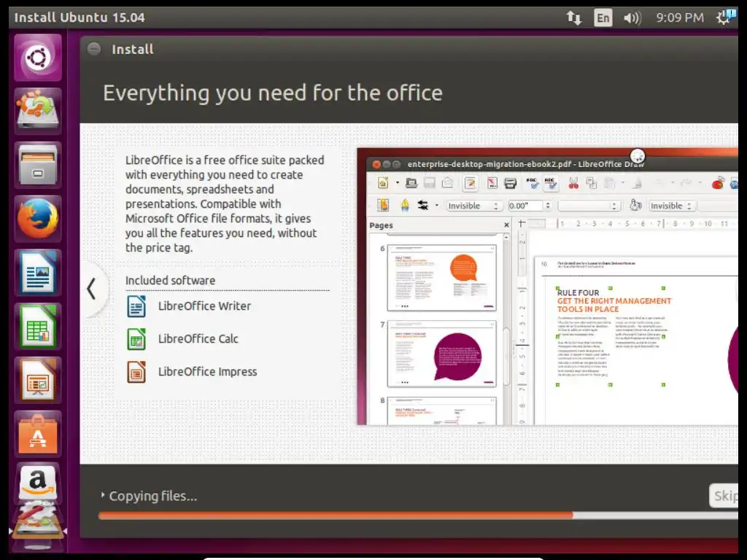Click the Install Ubuntu launcher icon
The image size is (747, 560).
[38, 112]
